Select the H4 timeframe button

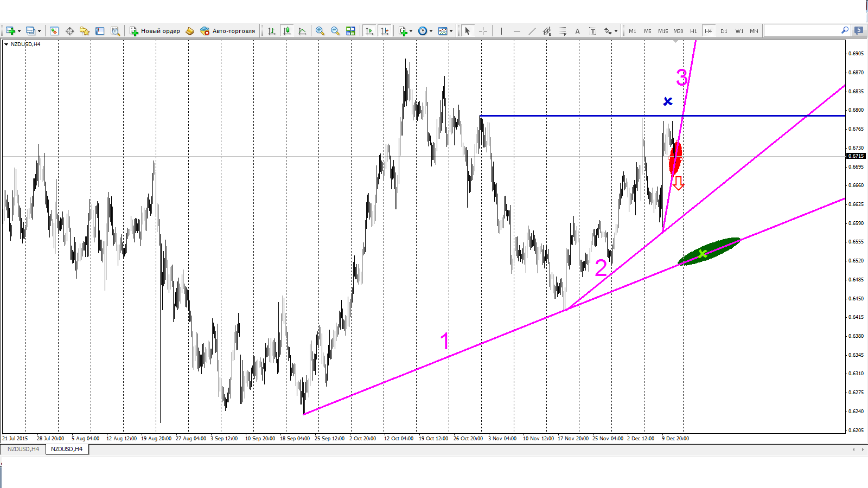[709, 31]
